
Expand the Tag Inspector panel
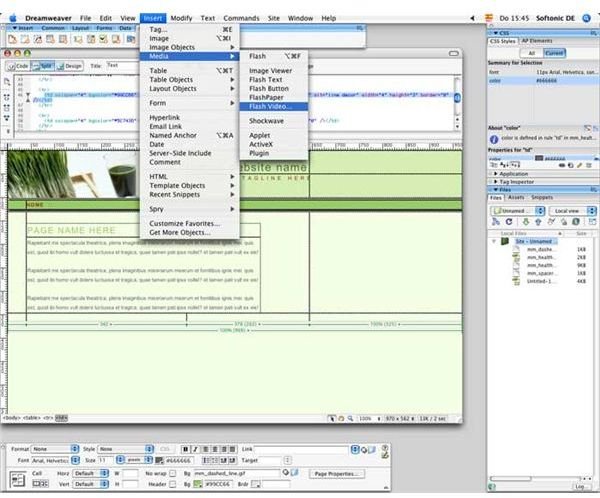tap(516, 182)
